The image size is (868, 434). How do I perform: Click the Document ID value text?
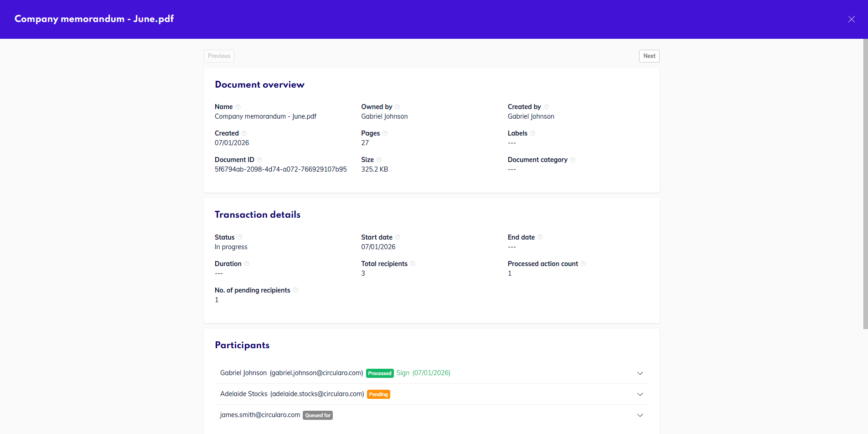(x=280, y=169)
